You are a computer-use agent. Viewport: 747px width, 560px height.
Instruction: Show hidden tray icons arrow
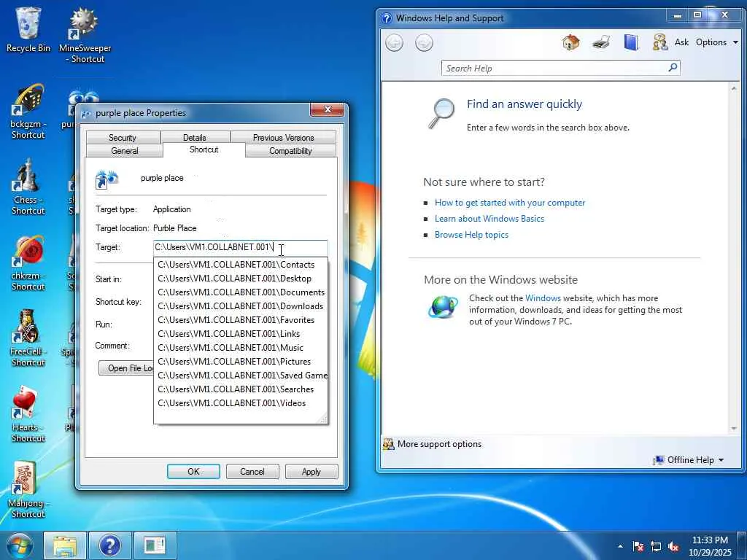[x=620, y=546]
